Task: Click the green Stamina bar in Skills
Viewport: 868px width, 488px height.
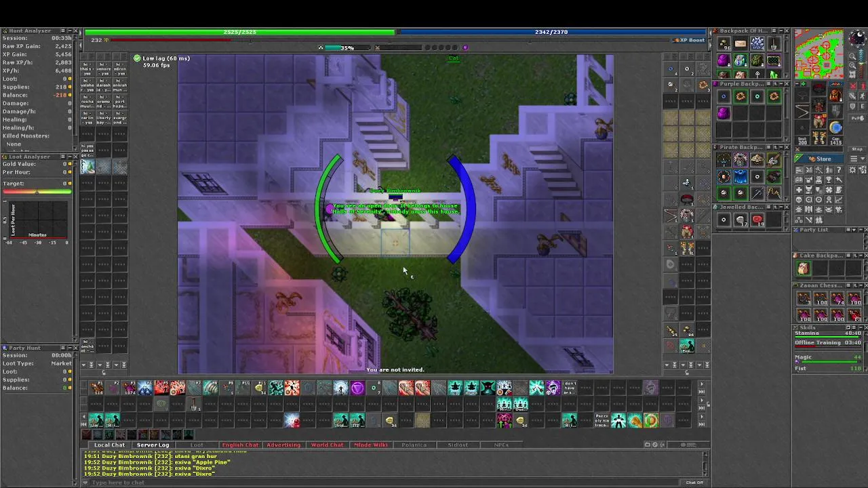Action: point(827,337)
